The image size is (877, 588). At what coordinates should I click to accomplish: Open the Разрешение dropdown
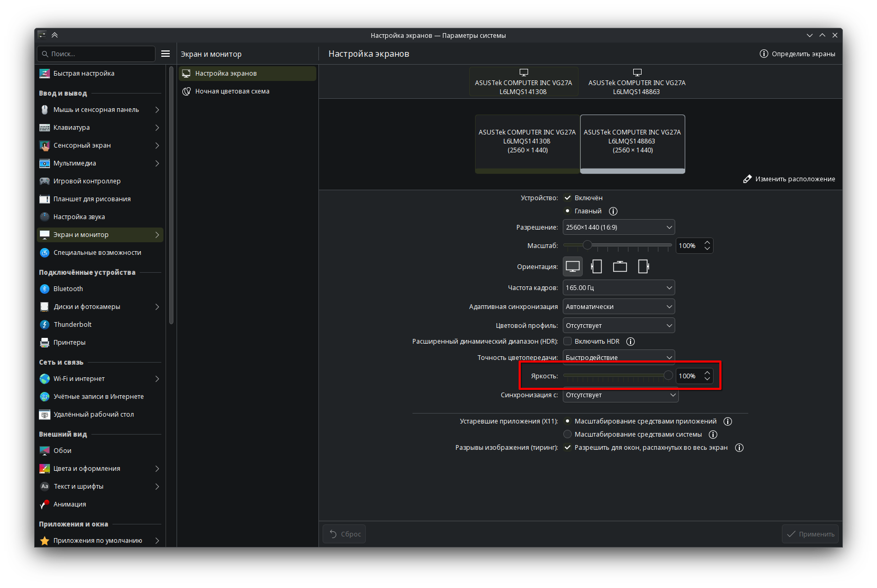(x=618, y=228)
